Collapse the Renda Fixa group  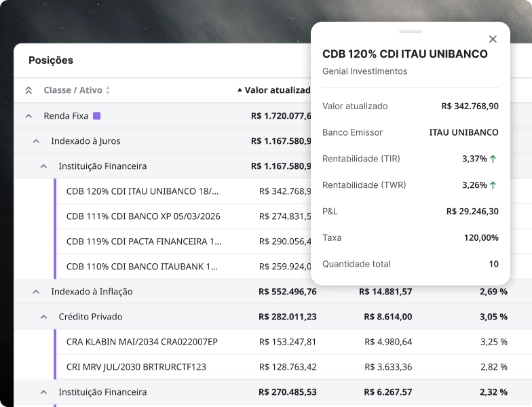pos(28,116)
